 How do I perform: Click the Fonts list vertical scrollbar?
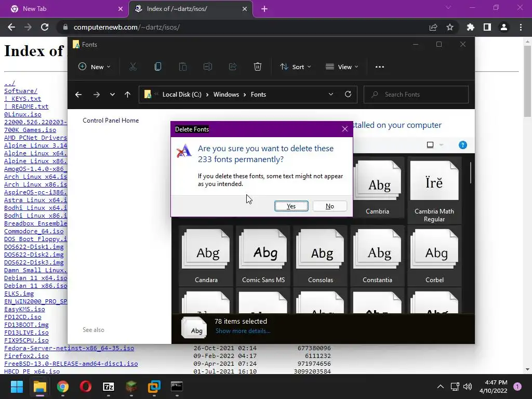click(x=471, y=173)
